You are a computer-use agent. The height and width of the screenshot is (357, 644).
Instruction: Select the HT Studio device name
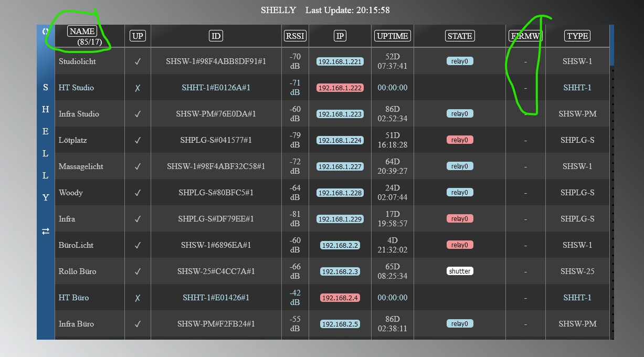(x=76, y=88)
